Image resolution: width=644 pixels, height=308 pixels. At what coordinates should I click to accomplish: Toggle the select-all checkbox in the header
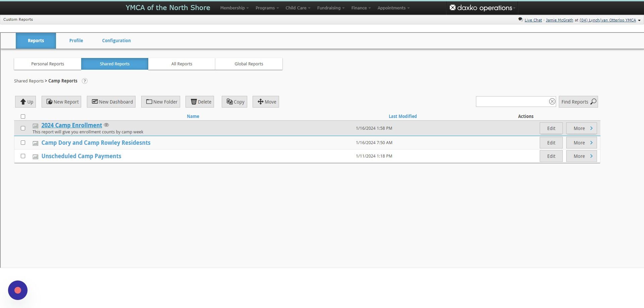[x=23, y=116]
